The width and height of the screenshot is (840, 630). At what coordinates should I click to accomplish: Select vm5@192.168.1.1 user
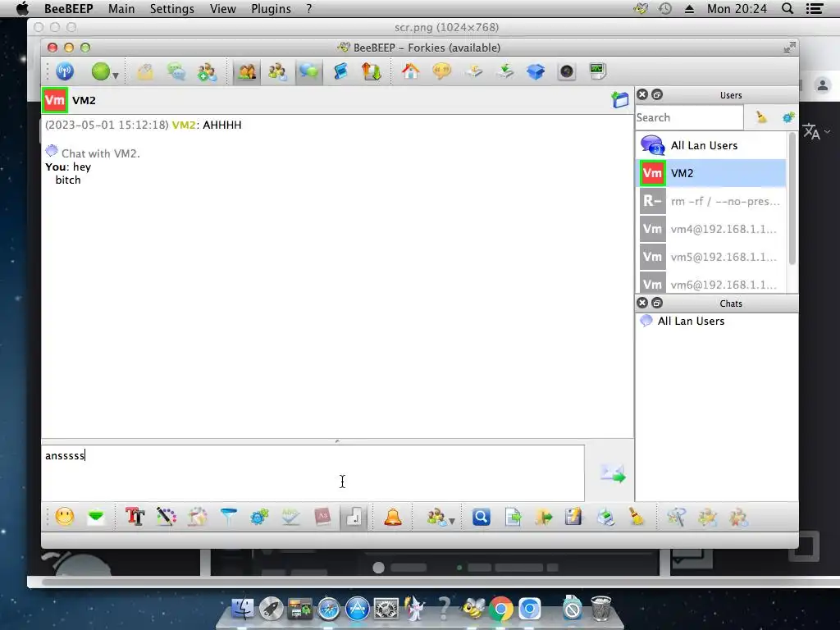click(711, 257)
